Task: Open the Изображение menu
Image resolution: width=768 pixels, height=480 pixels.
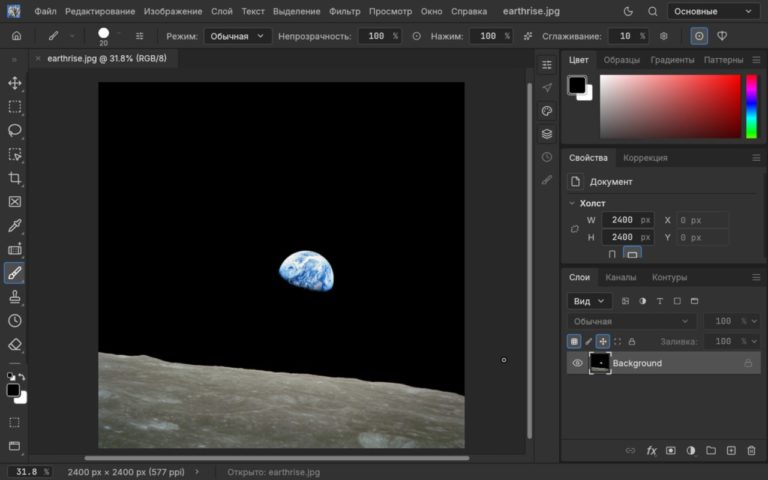Action: click(x=173, y=11)
